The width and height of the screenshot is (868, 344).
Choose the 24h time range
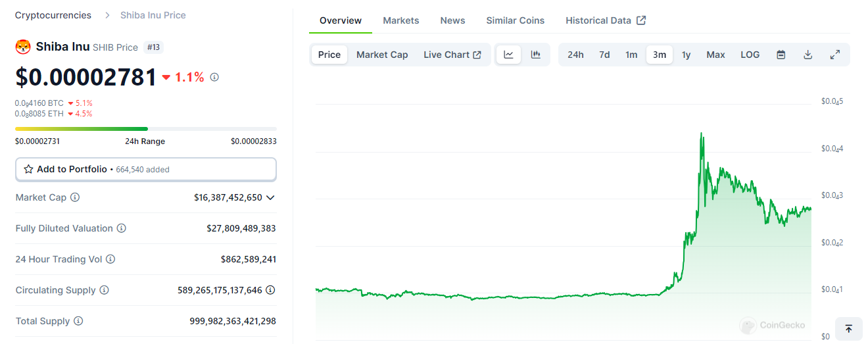pos(575,55)
